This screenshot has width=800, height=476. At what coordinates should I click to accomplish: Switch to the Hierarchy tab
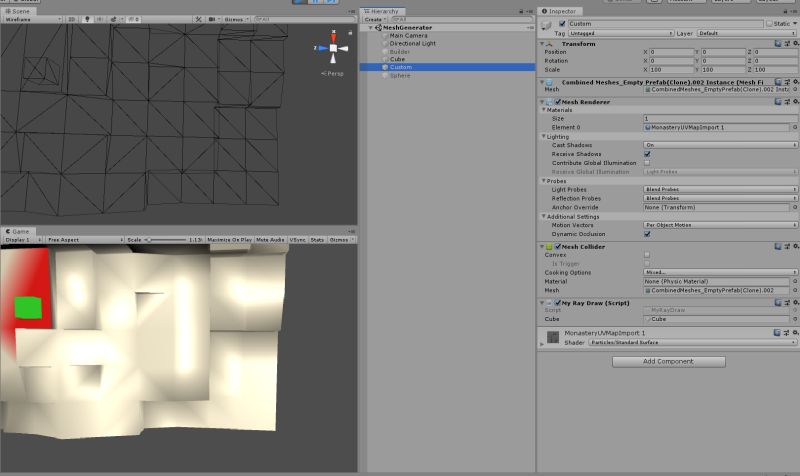pyautogui.click(x=382, y=11)
